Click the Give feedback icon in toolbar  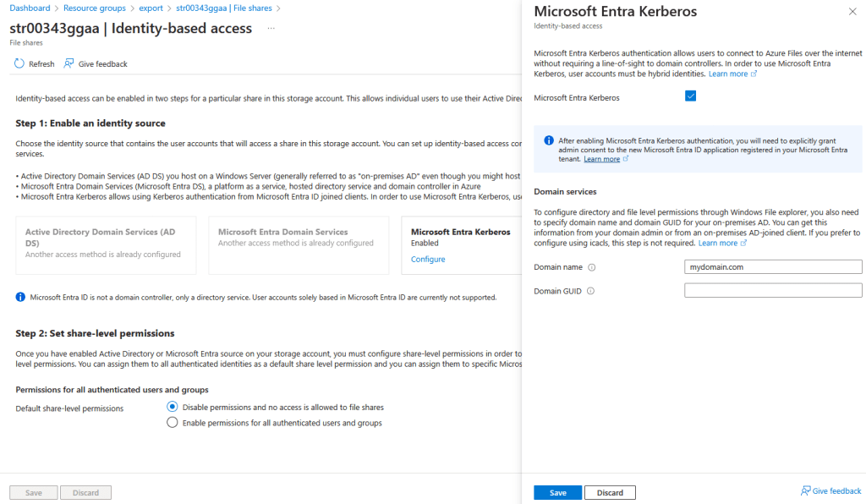pyautogui.click(x=69, y=64)
